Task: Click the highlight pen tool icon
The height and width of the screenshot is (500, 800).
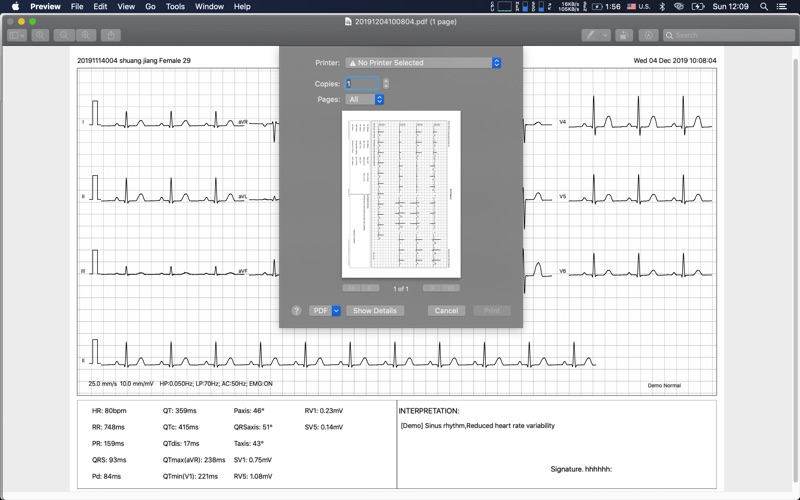Action: tap(591, 35)
